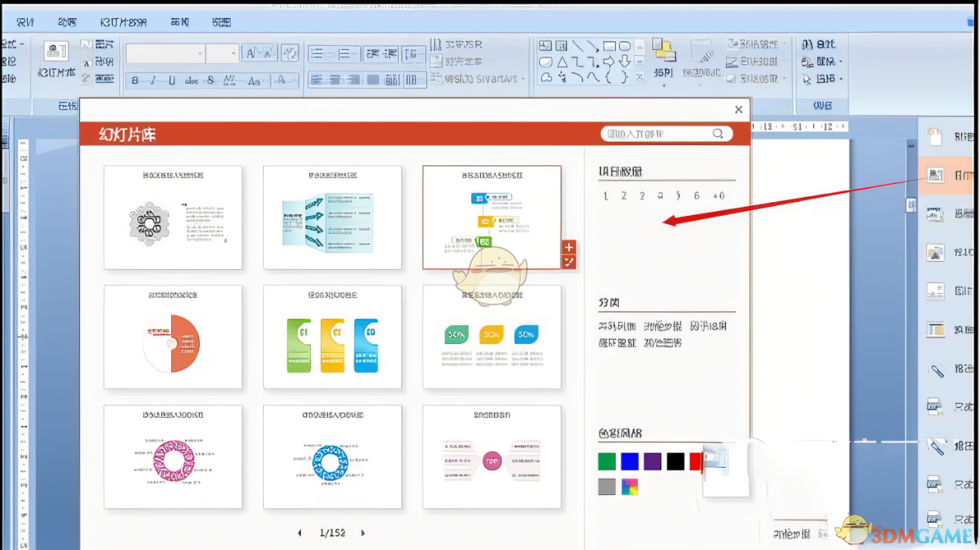The width and height of the screenshot is (980, 550).
Task: Select the rectangle shape in shapes gallery
Action: coord(609,46)
